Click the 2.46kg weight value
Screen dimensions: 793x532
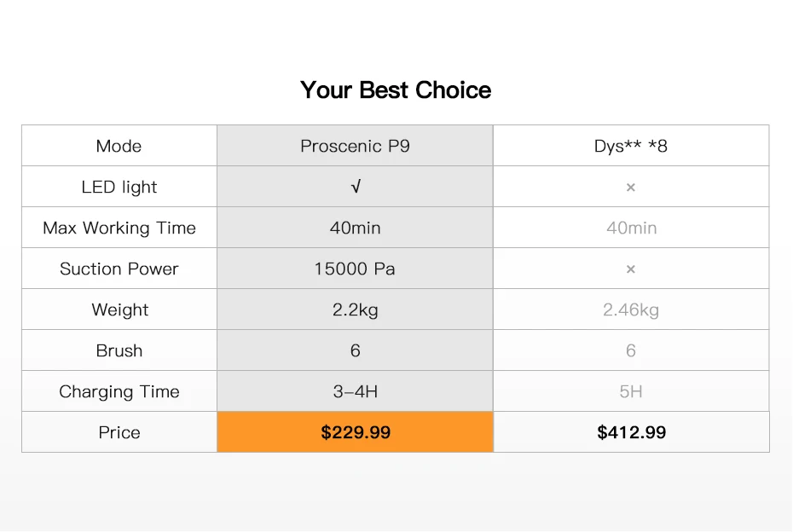pyautogui.click(x=631, y=309)
